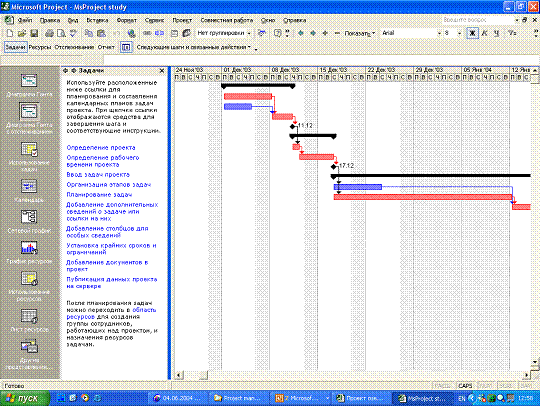Click the 'Планирование задач' link

pos(99,195)
